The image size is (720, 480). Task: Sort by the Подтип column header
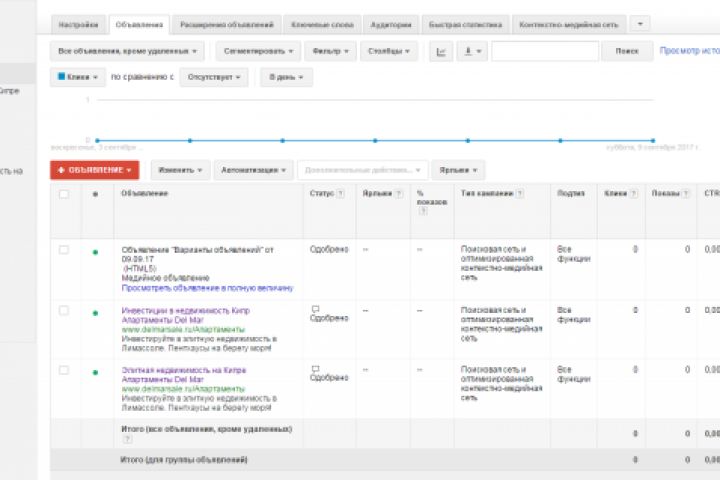click(x=571, y=193)
